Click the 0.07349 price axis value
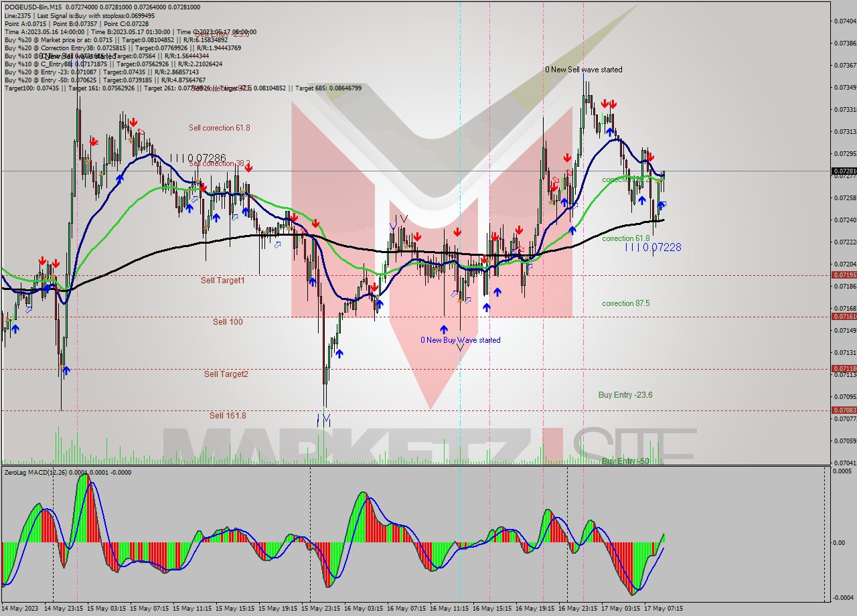Image resolution: width=857 pixels, height=616 pixels. [x=845, y=87]
